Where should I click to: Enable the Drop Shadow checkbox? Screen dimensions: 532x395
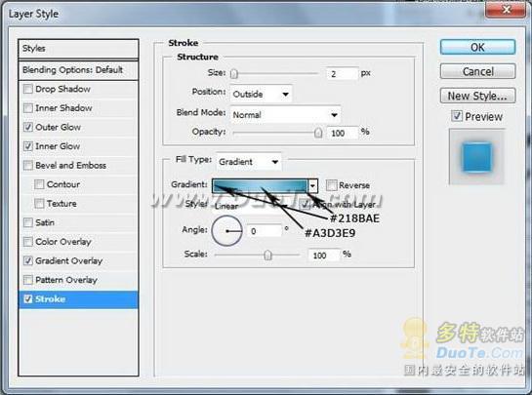pyautogui.click(x=28, y=89)
